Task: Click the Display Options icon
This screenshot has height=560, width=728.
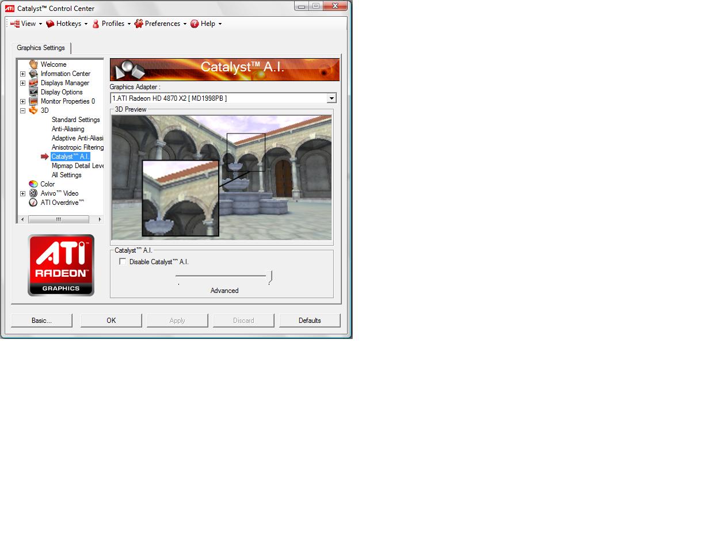Action: pos(33,92)
